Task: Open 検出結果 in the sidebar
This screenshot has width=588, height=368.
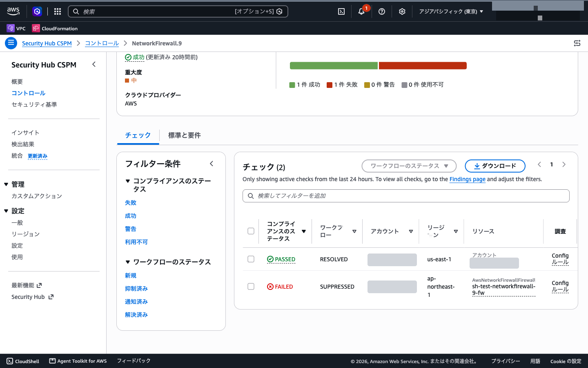Action: click(x=23, y=144)
